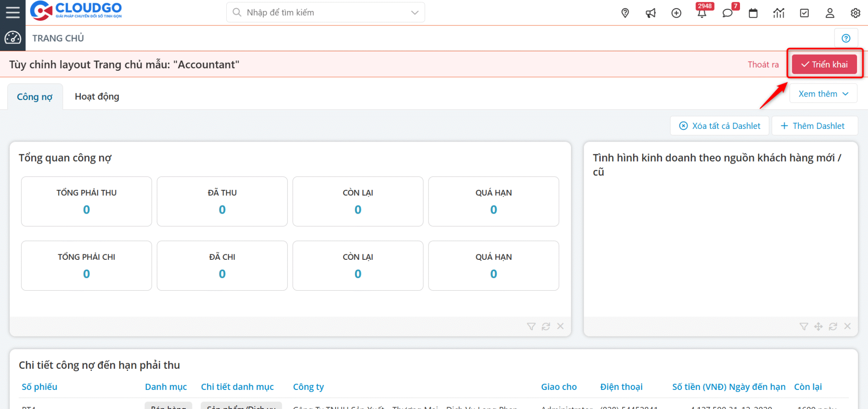Open the settings gear icon
868x409 pixels.
(855, 13)
